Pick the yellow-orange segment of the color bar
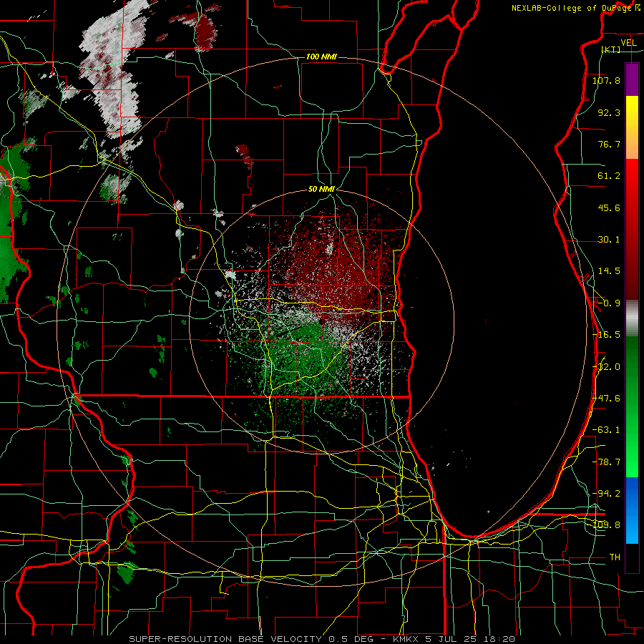The width and height of the screenshot is (644, 644). coord(632,127)
